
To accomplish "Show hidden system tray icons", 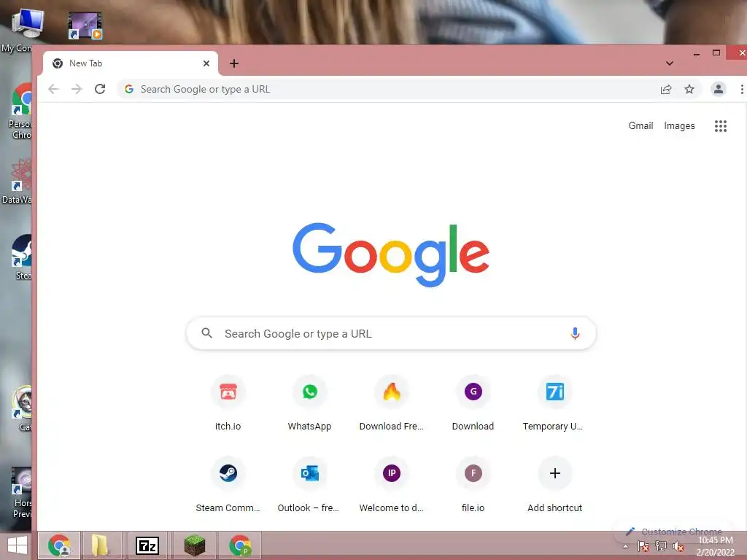I will coord(626,547).
